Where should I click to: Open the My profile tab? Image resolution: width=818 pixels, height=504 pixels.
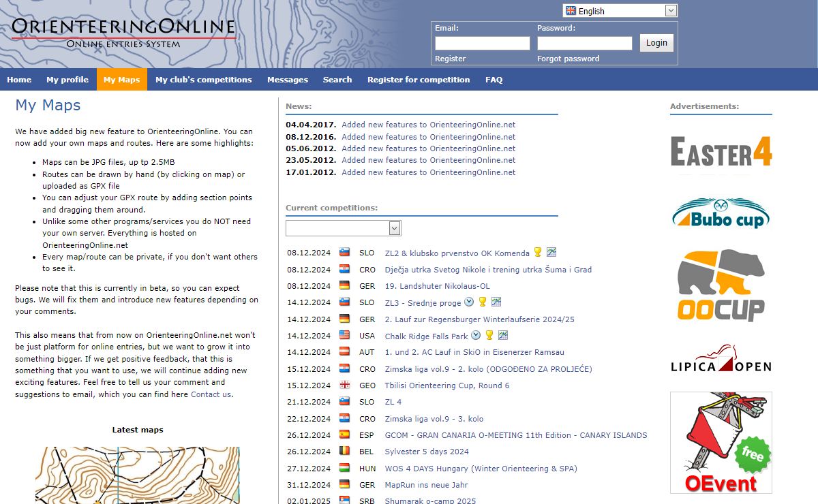tap(67, 80)
